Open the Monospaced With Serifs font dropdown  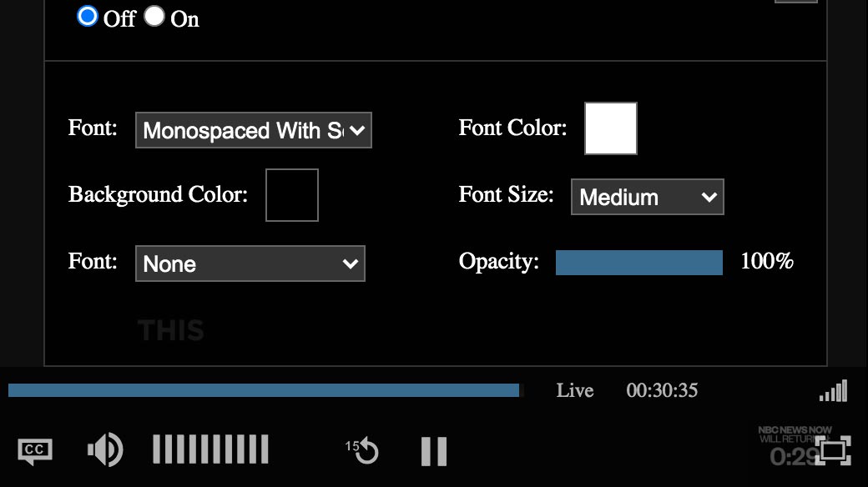254,130
